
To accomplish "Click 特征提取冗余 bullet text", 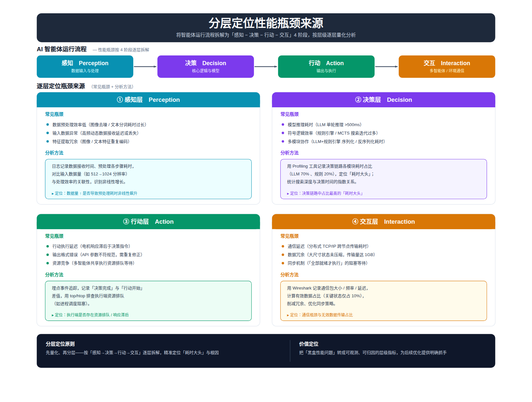I will click(91, 142).
